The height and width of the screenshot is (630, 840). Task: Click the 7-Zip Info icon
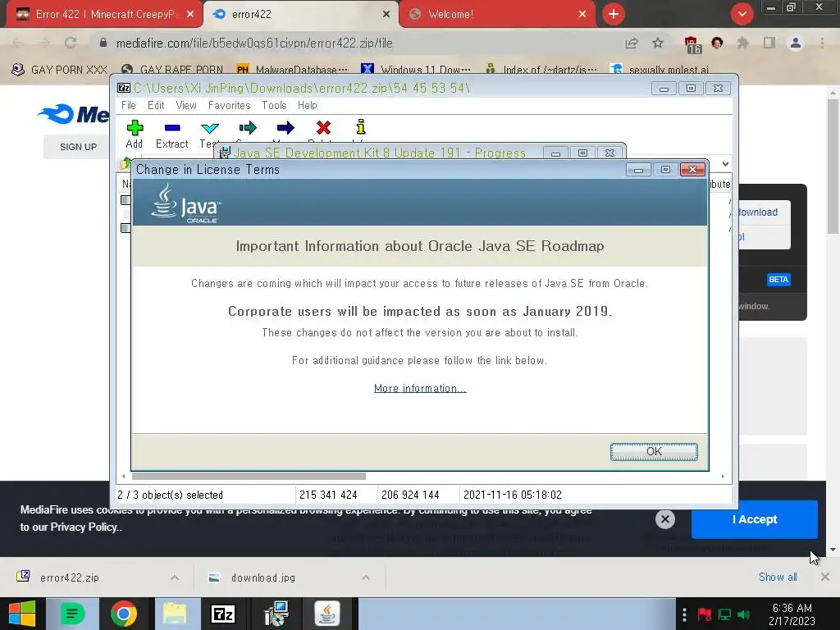click(361, 127)
